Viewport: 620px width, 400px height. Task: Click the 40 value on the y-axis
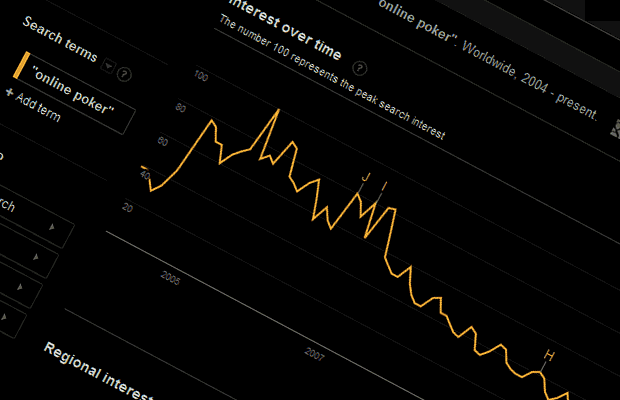point(145,174)
